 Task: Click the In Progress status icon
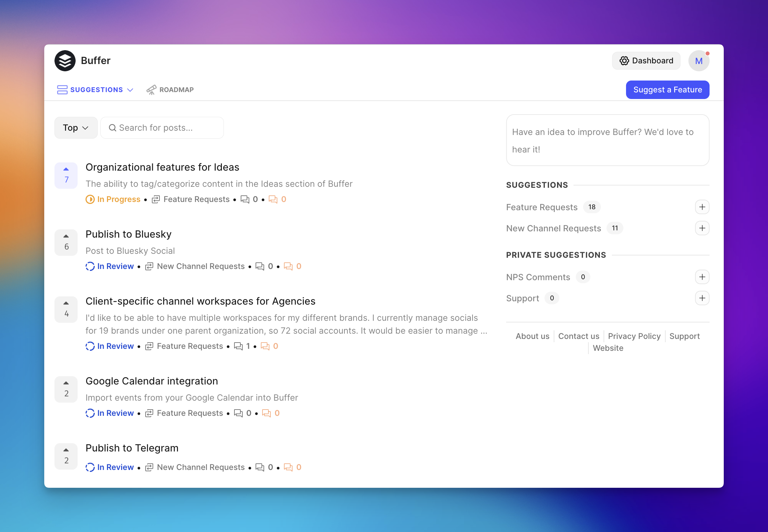click(x=90, y=199)
